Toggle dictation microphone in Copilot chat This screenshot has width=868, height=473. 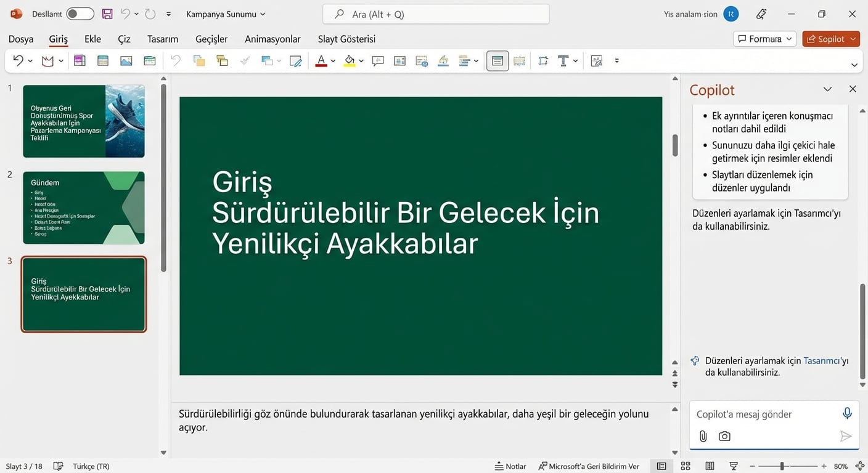[847, 413]
